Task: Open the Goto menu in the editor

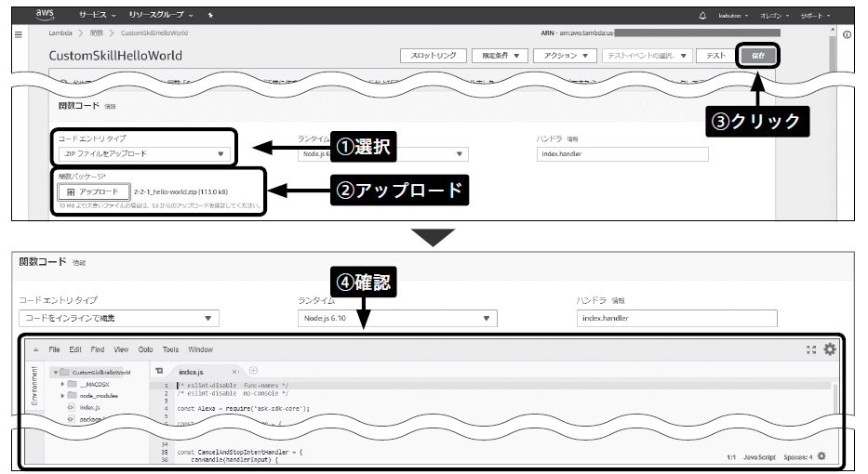Action: click(x=145, y=349)
